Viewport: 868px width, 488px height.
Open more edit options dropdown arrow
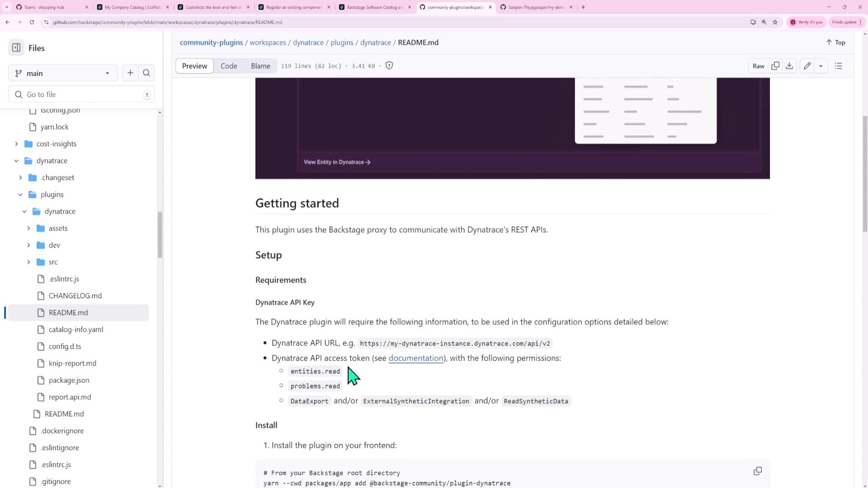click(x=821, y=66)
